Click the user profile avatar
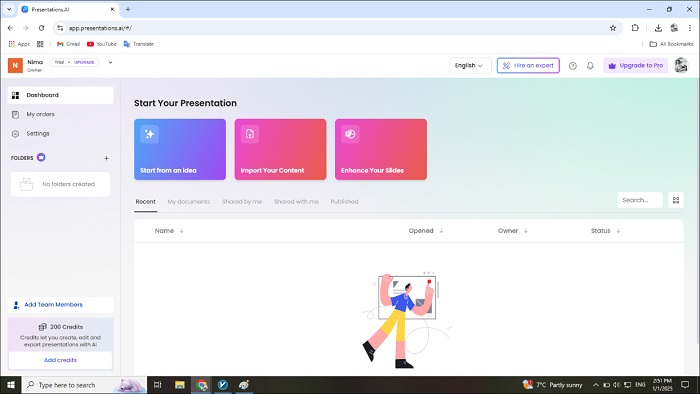Viewport: 700px width, 394px height. [681, 66]
